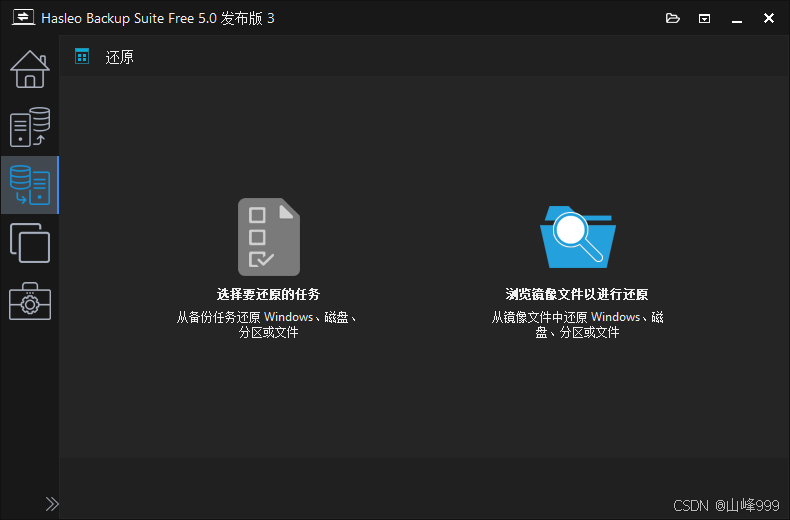Click the task checklist document icon
The image size is (790, 520).
click(269, 237)
